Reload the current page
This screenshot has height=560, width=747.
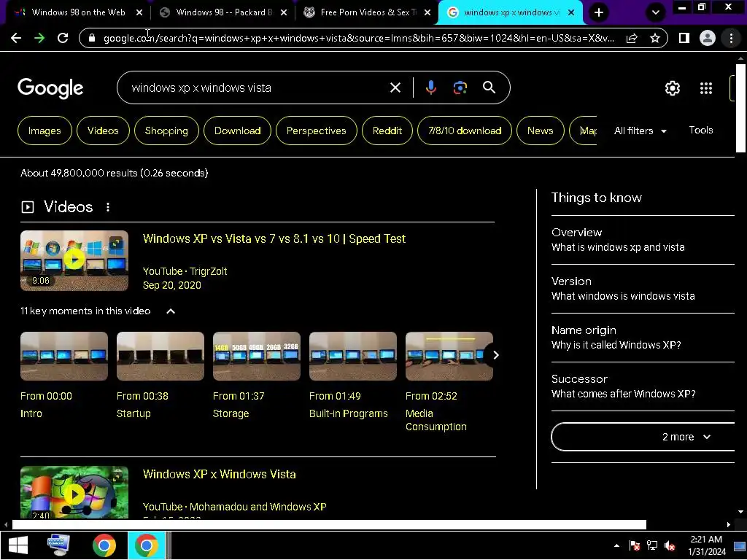pyautogui.click(x=63, y=38)
